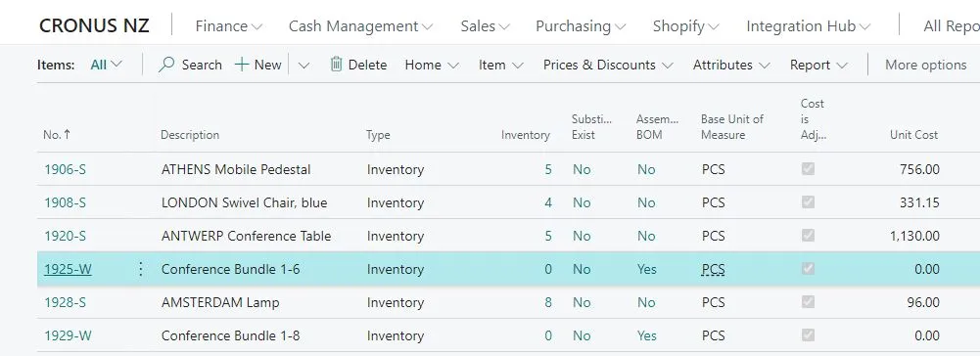Toggle Cost is Adjusted checkbox for 1928-S
This screenshot has height=356, width=980.
[808, 301]
